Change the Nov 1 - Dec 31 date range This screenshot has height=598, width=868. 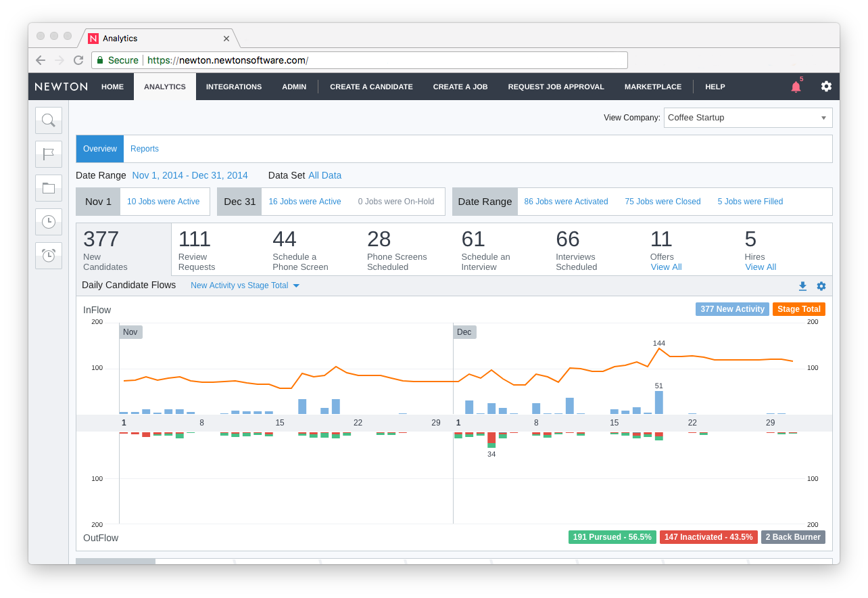[190, 175]
